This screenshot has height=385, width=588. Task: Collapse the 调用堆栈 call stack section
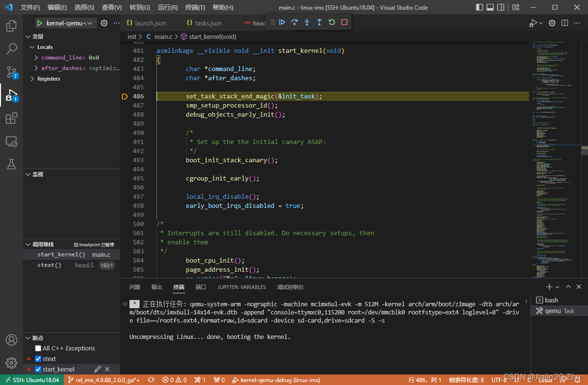coord(28,244)
